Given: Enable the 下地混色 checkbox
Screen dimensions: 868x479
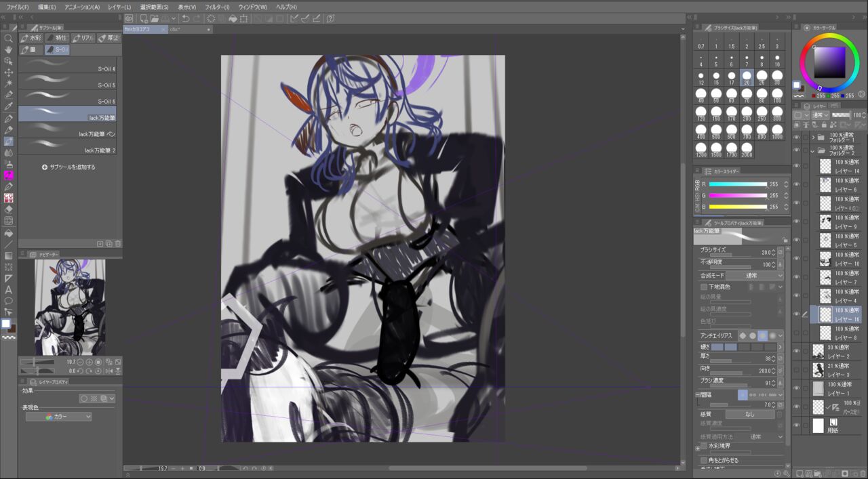Looking at the screenshot, I should pos(704,287).
